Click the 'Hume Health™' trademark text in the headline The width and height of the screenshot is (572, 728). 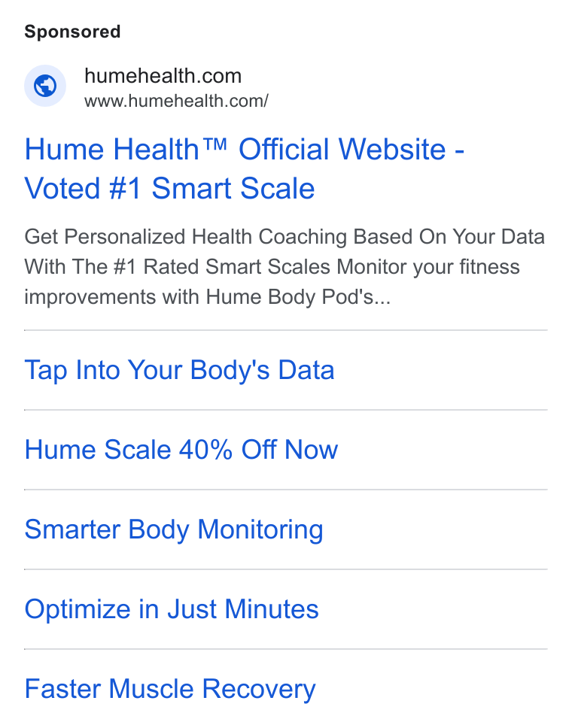126,149
